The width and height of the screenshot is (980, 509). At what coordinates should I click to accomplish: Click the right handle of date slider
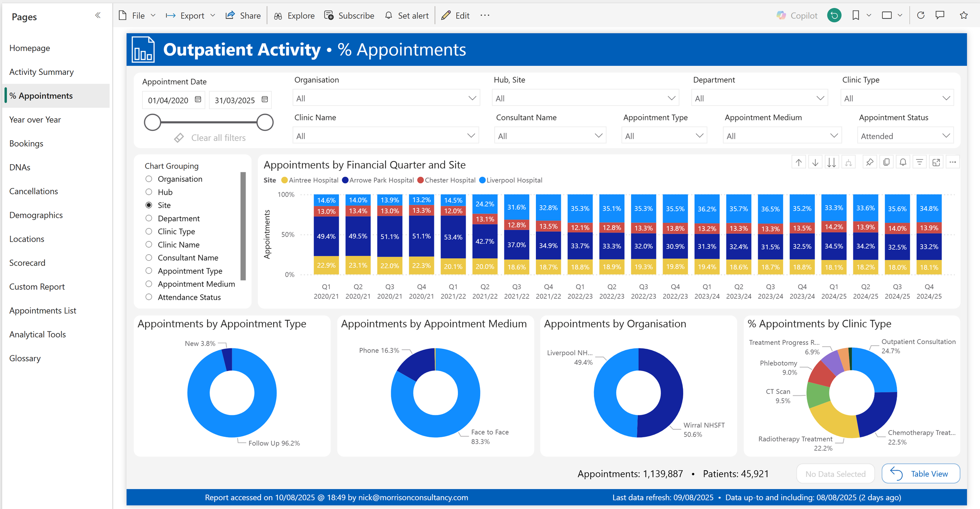point(265,122)
